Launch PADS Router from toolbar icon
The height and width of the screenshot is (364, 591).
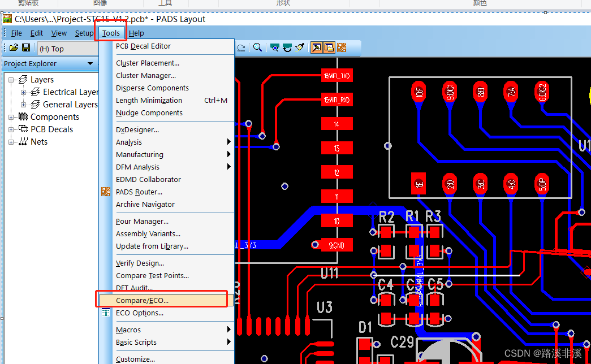342,47
